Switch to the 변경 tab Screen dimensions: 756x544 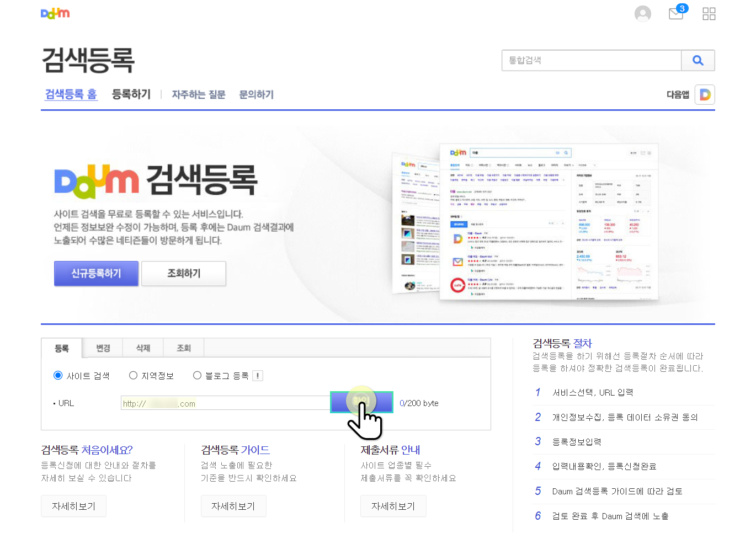103,348
